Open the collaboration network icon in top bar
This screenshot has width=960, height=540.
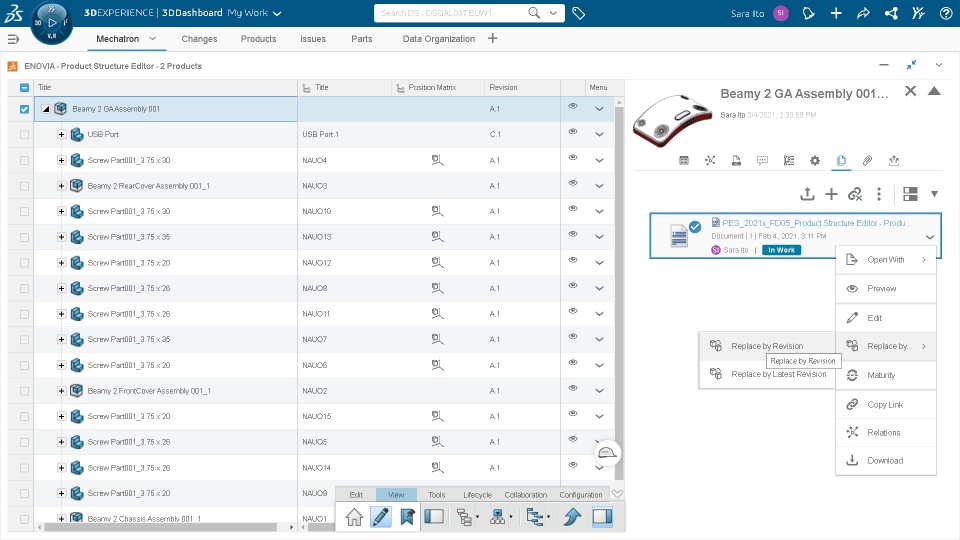[891, 13]
